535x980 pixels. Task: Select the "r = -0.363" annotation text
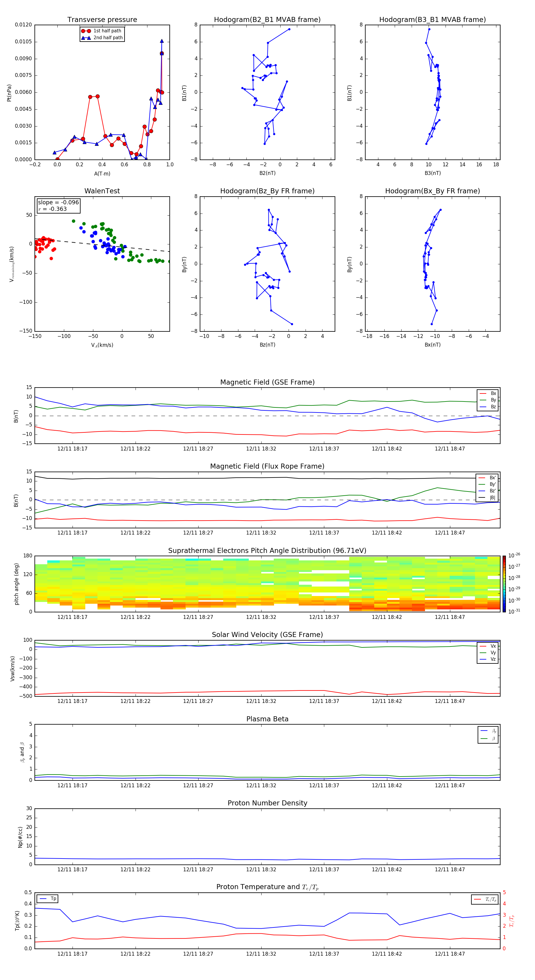53,209
